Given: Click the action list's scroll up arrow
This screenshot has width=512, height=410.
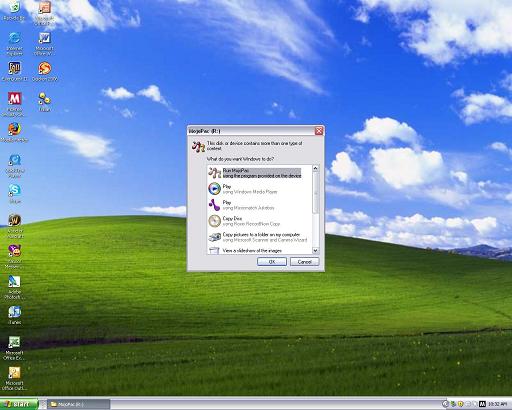Looking at the screenshot, I should tap(315, 169).
